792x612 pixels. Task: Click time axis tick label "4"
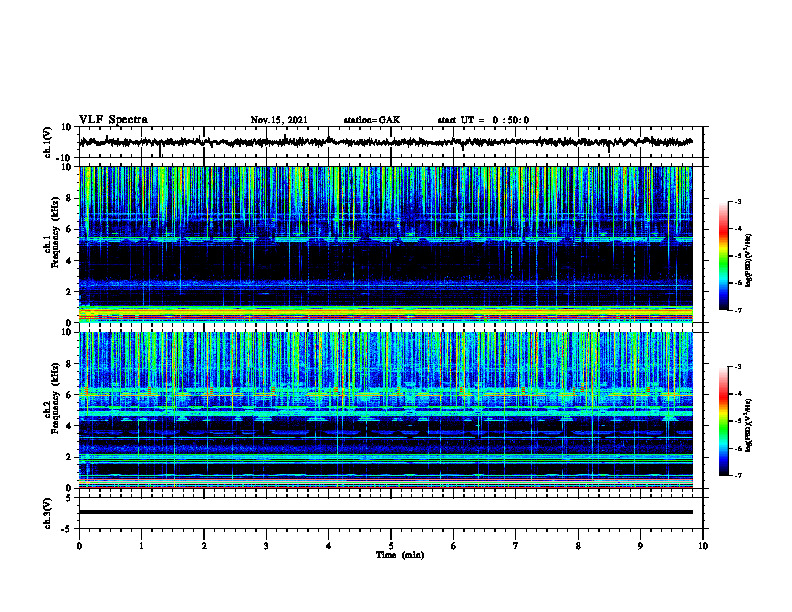coord(328,546)
